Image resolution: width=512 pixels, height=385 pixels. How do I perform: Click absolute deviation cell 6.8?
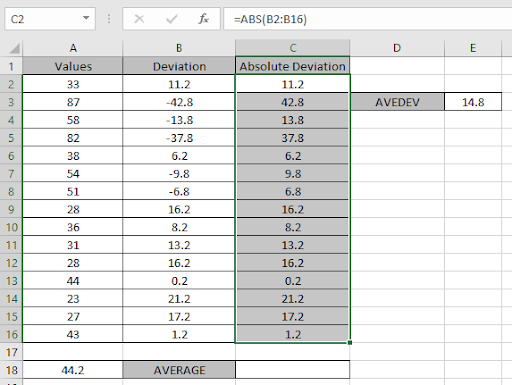point(293,191)
